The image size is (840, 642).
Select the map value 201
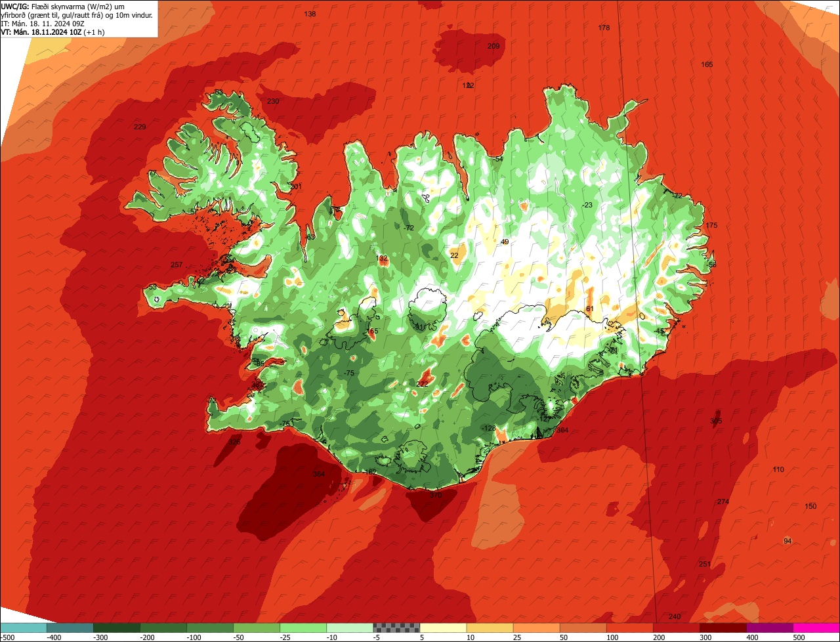coord(296,186)
